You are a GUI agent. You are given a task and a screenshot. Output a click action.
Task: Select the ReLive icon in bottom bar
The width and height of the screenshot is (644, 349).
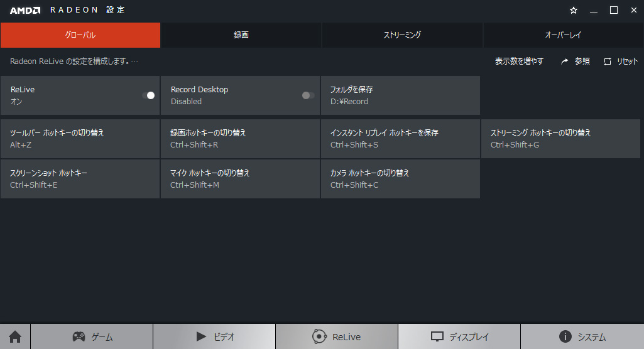319,337
